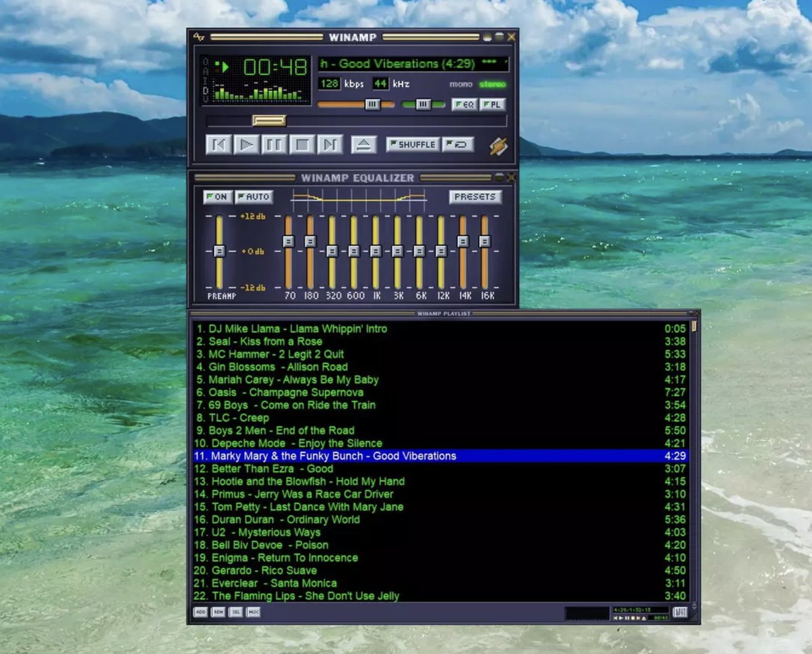Image resolution: width=812 pixels, height=654 pixels.
Task: Enable the equalizer AUTO button
Action: tap(254, 197)
